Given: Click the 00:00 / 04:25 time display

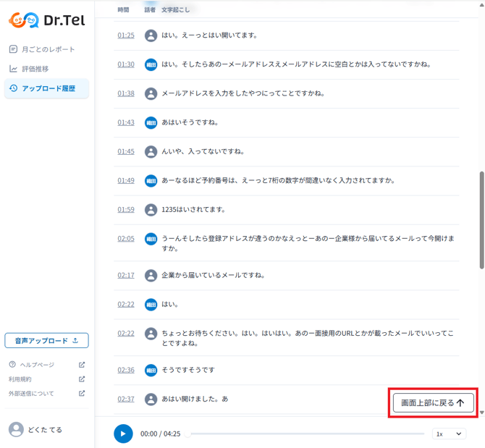Looking at the screenshot, I should (x=160, y=434).
